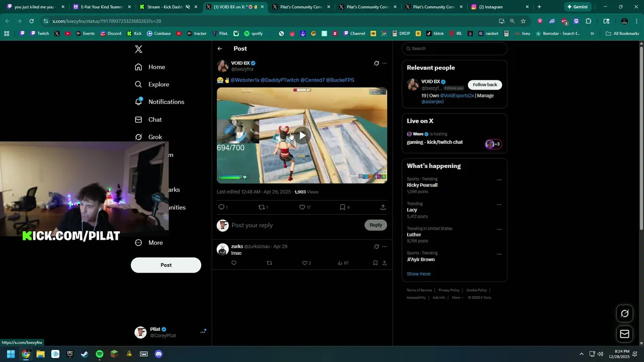Open the Gemini button
The image size is (644, 362).
(x=577, y=7)
